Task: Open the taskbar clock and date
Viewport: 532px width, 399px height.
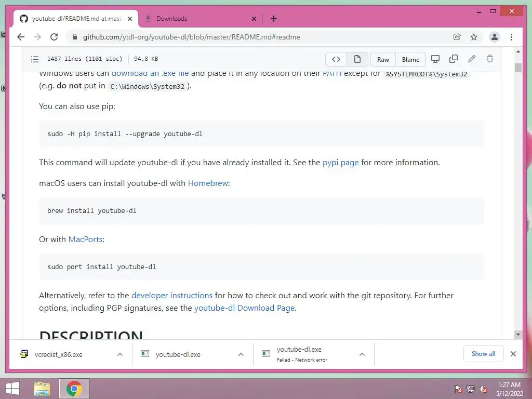Action: [509, 389]
